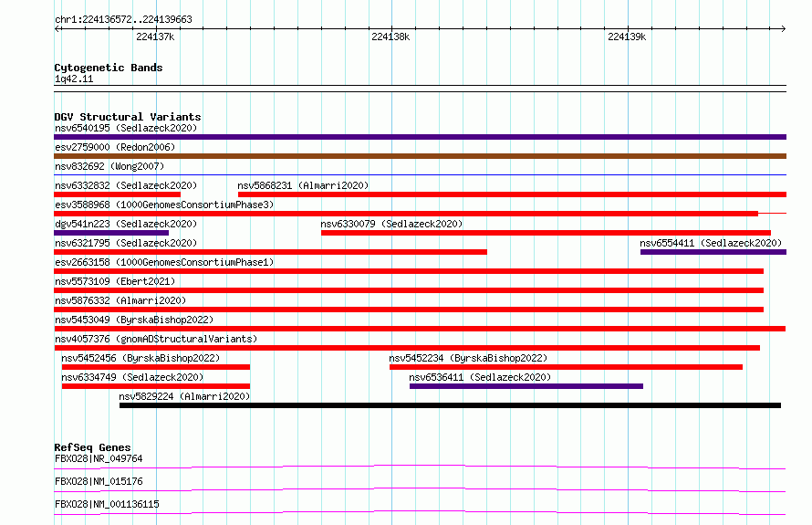Screen dimensions: 812x525
Task: Click the right arrow end of the ruler
Action: (x=784, y=28)
